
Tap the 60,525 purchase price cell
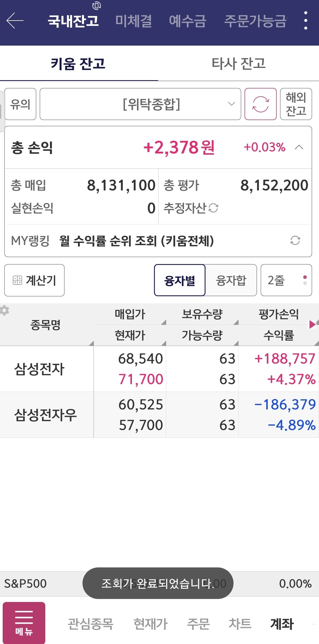click(141, 404)
